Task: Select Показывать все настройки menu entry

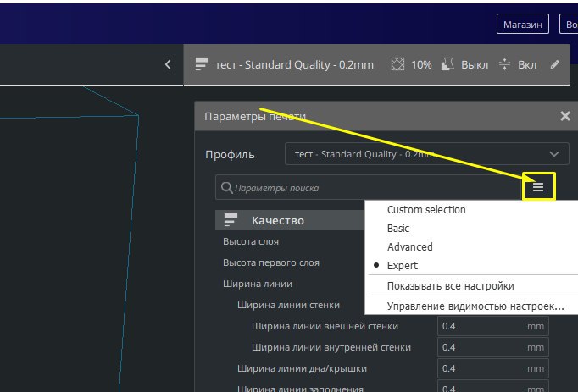Action: point(451,286)
